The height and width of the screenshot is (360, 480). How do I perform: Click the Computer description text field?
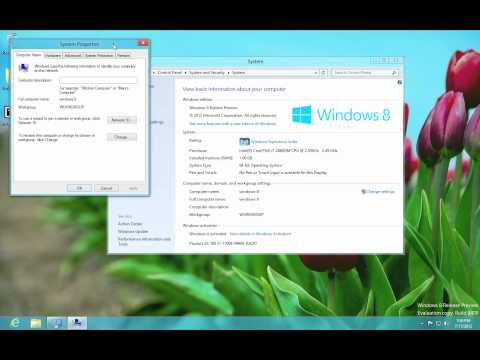pos(98,80)
